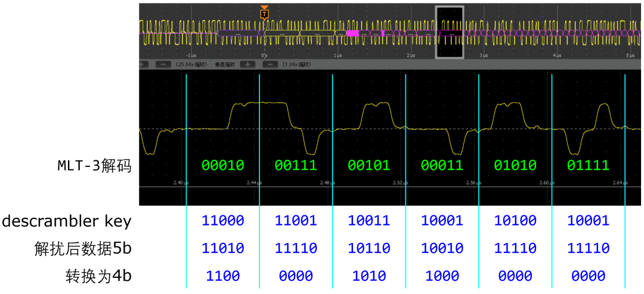Select descrambler key value 11001
Viewport: 644px width, 294px height.
(x=296, y=221)
